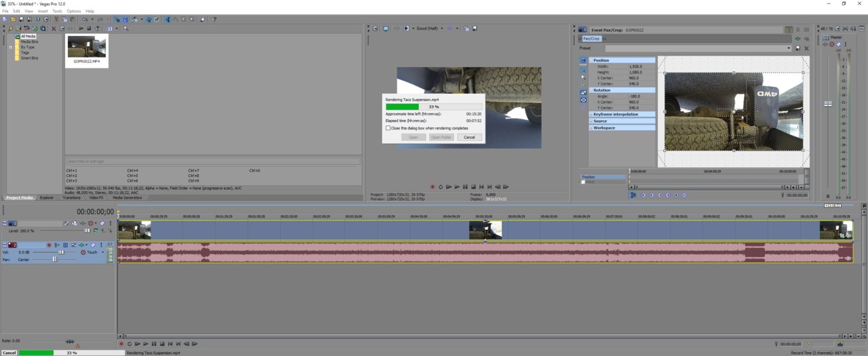Viewport: 868px width, 356px height.
Task: Select the All Media bin
Action: [28, 37]
